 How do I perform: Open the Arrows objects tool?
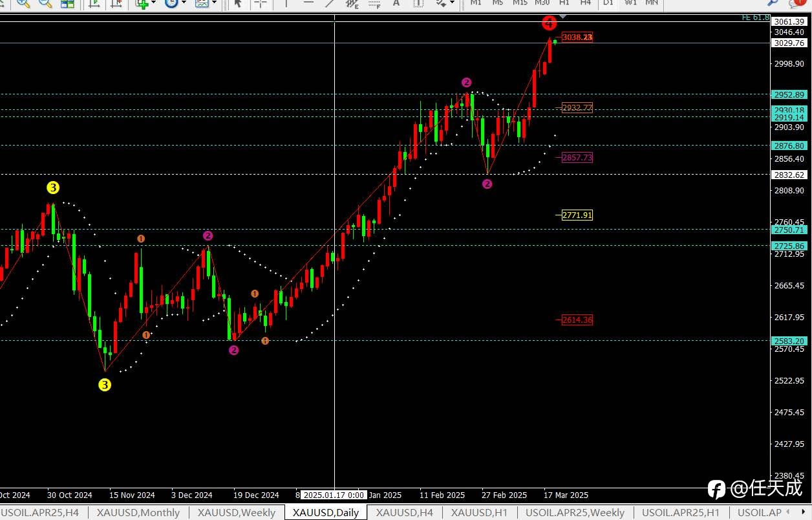click(x=441, y=3)
